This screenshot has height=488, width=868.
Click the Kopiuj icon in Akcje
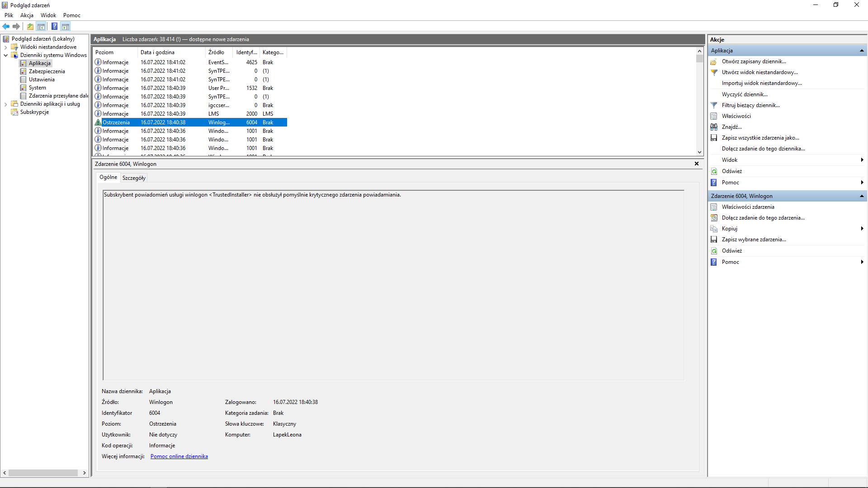(x=714, y=229)
